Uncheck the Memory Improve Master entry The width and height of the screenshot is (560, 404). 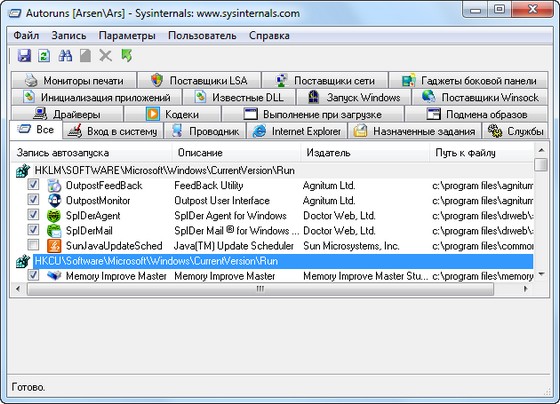click(x=33, y=275)
